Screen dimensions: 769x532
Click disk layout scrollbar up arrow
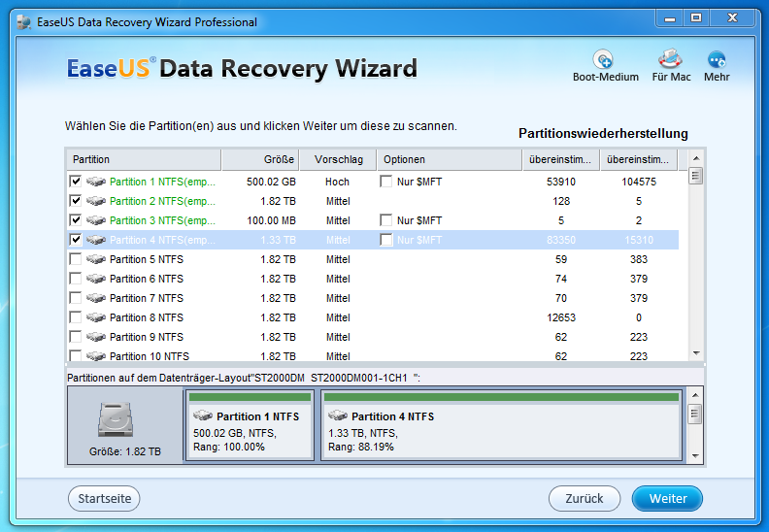click(x=695, y=395)
